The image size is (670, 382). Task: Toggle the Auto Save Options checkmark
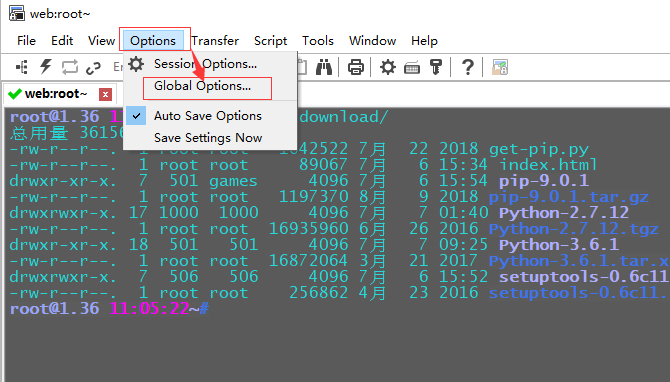tap(136, 116)
